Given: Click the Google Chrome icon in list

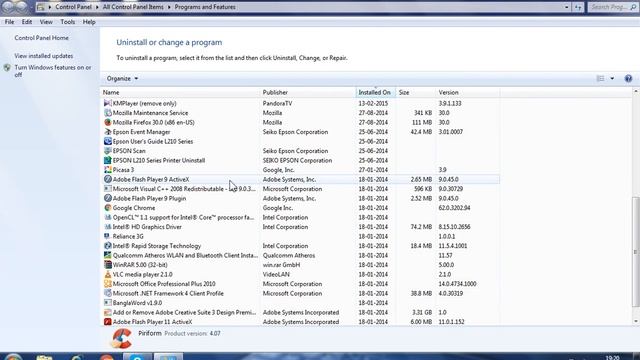Looking at the screenshot, I should (107, 208).
